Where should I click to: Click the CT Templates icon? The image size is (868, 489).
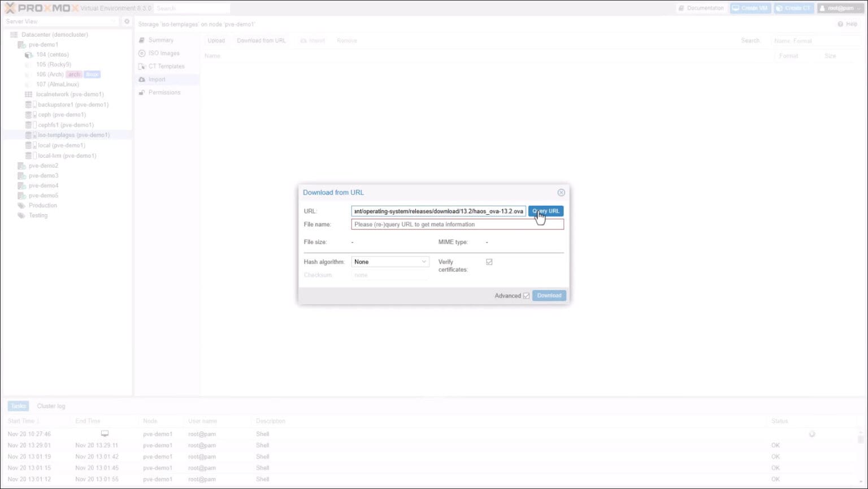coord(142,66)
